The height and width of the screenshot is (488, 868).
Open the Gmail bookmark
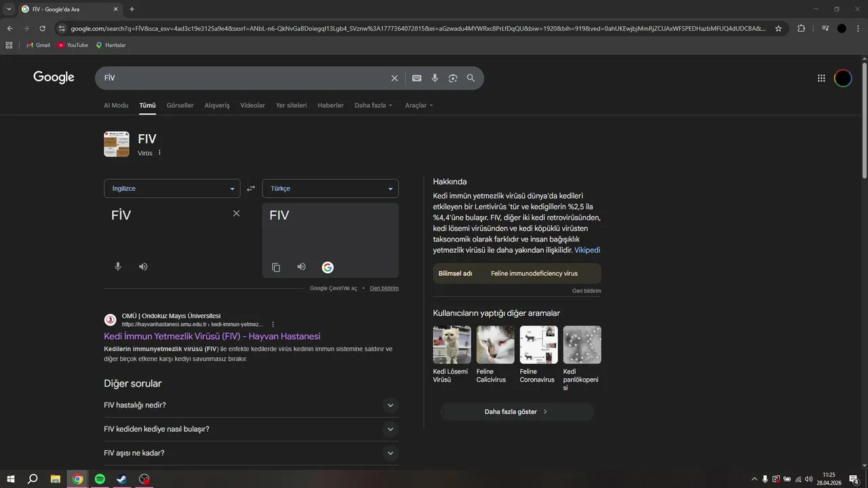[38, 45]
